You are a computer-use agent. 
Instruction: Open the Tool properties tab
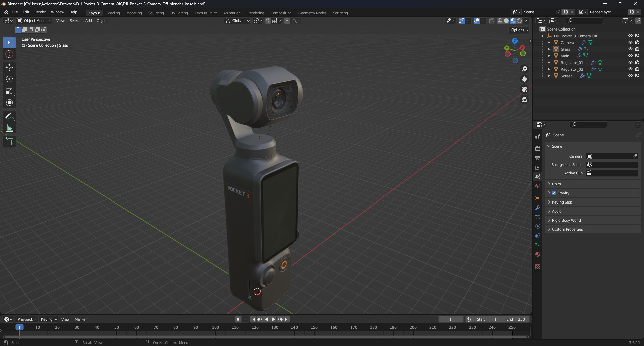click(538, 136)
